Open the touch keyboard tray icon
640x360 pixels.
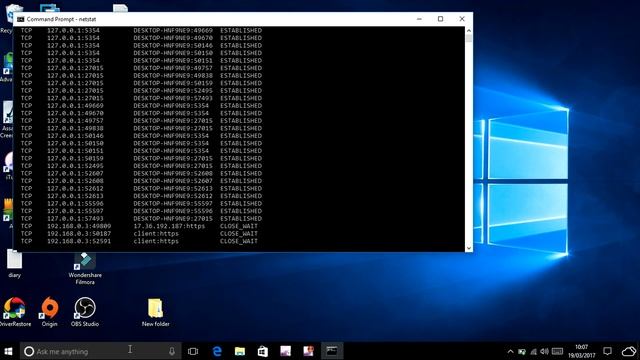(x=557, y=351)
